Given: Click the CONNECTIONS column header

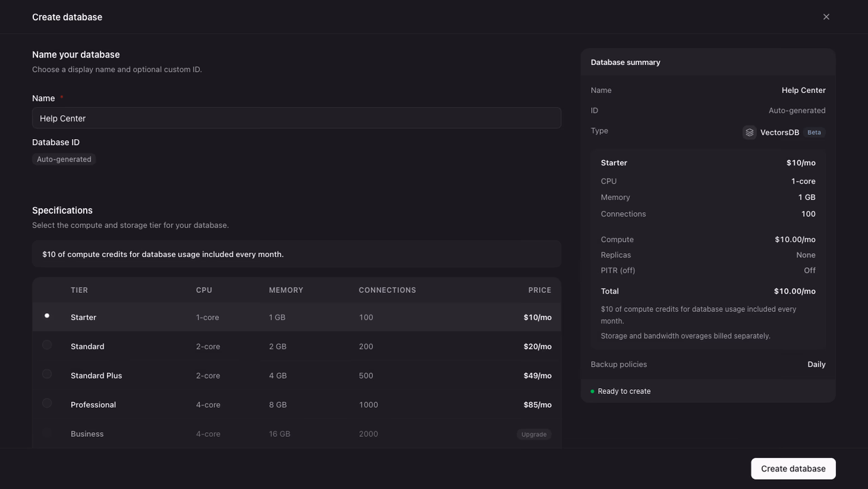Looking at the screenshot, I should (387, 290).
